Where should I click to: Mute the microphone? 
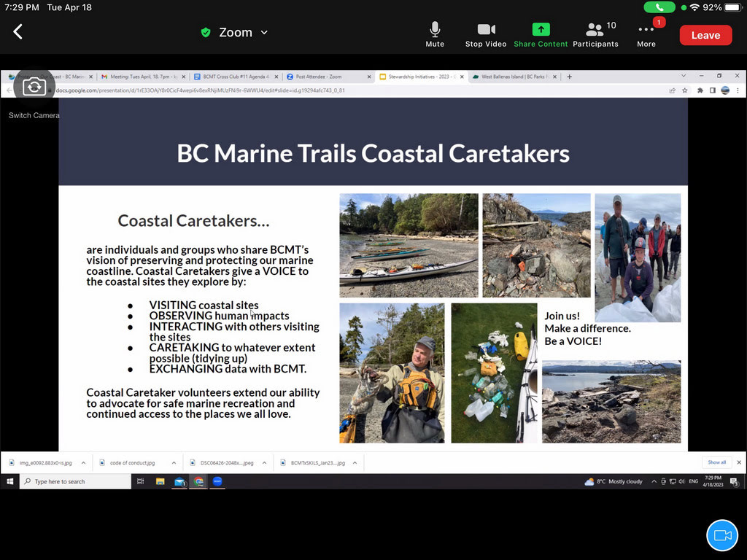point(435,34)
